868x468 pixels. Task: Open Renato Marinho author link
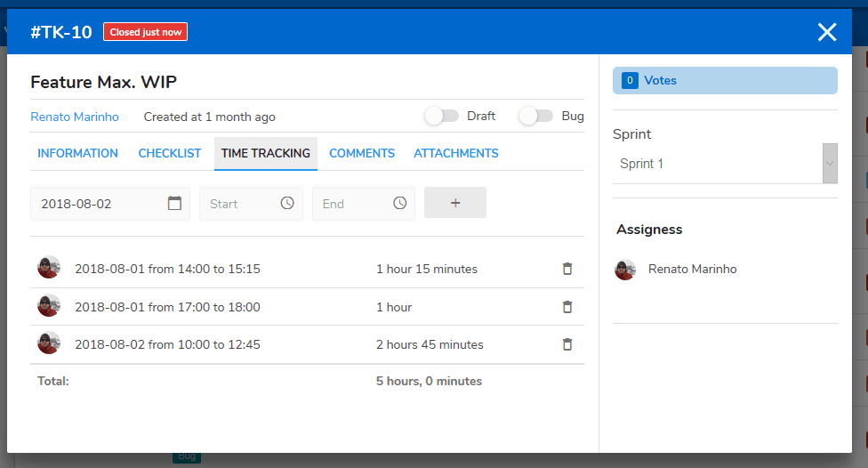(x=75, y=117)
